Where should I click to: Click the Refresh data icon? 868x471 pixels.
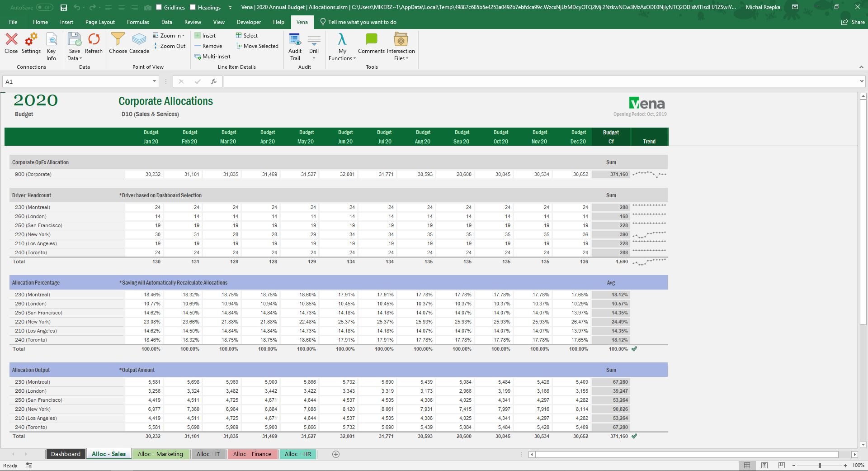[x=94, y=40]
